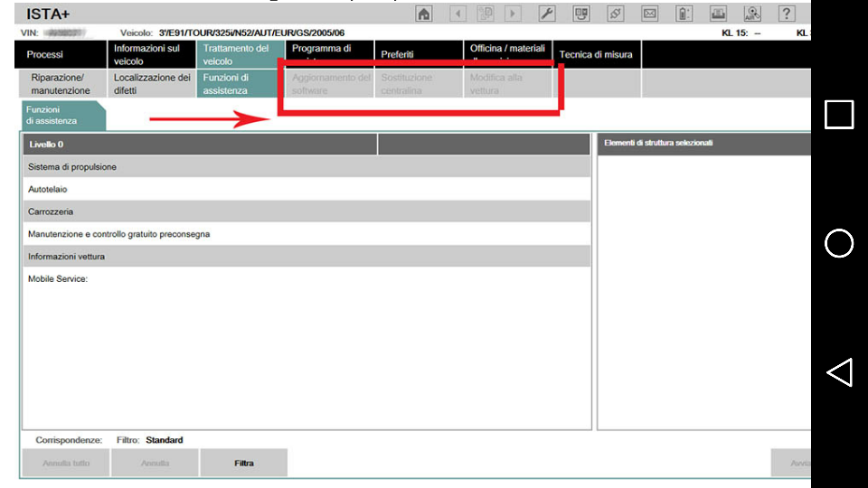This screenshot has width=868, height=488.
Task: Select Sistema di propulsione row
Action: click(307, 166)
